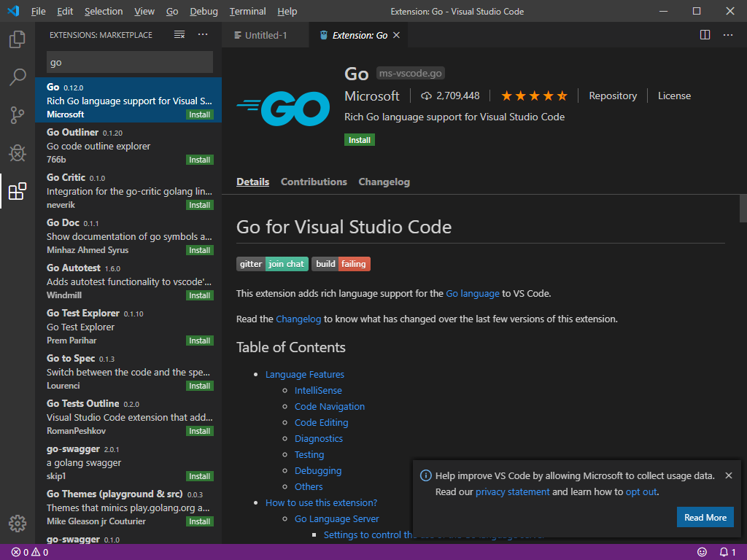This screenshot has height=560, width=747.
Task: Click the errors and warnings status indicator
Action: [29, 553]
